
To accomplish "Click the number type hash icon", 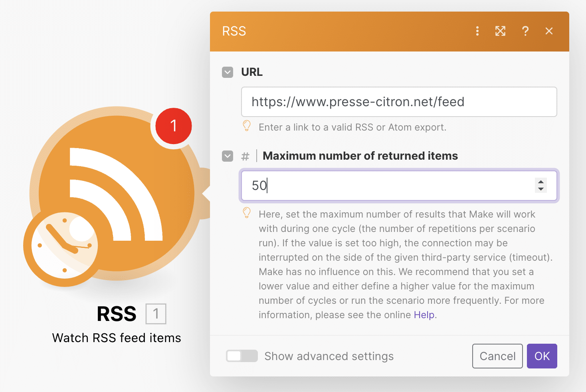I will pos(245,156).
